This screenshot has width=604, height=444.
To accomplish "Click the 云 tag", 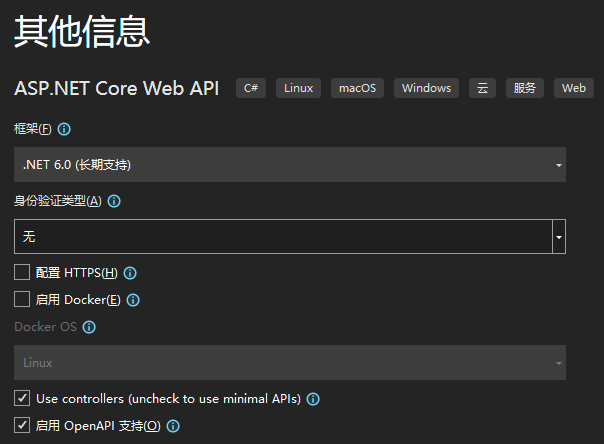I will click(482, 88).
